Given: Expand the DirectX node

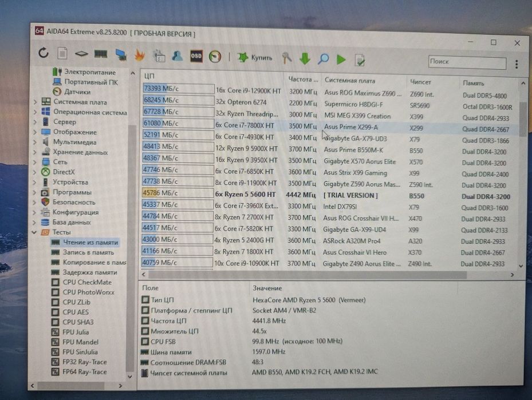Looking at the screenshot, I should [x=34, y=172].
